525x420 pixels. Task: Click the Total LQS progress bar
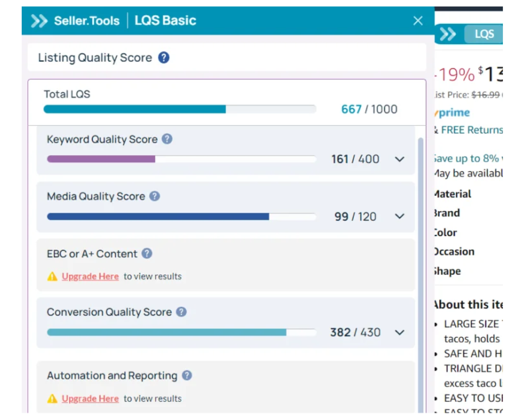pos(180,109)
